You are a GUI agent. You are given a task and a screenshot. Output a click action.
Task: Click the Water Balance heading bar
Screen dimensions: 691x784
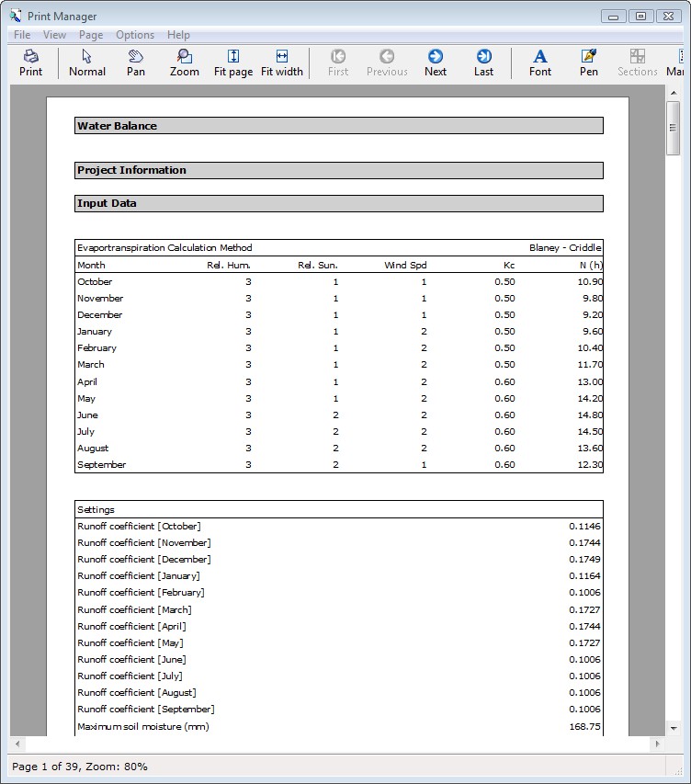coord(338,126)
